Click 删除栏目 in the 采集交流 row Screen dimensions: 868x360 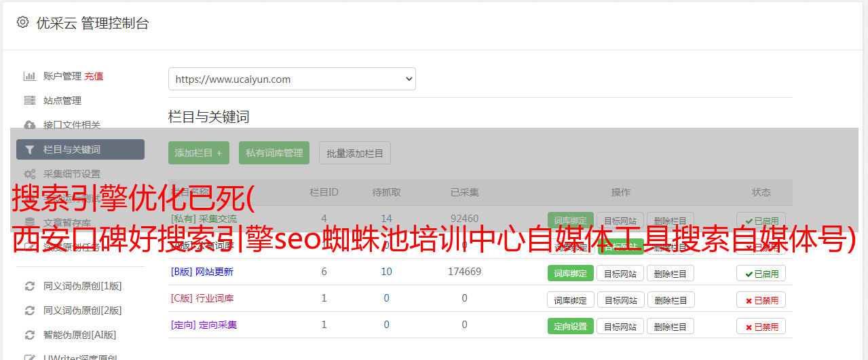(671, 220)
